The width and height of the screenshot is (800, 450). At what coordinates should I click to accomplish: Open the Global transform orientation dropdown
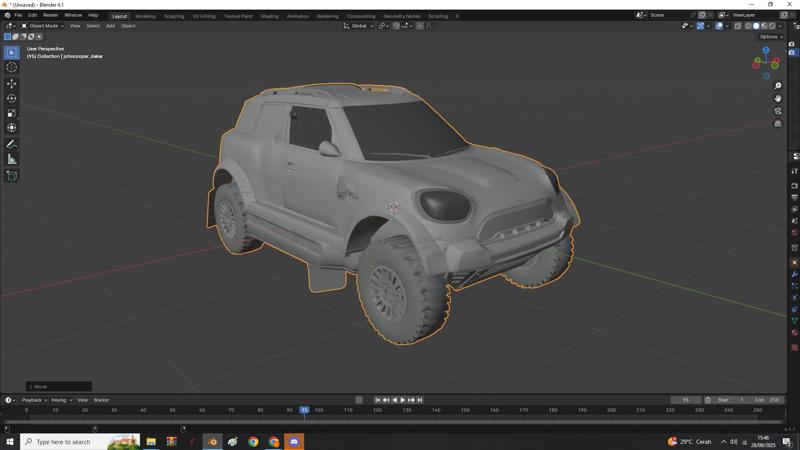[358, 26]
